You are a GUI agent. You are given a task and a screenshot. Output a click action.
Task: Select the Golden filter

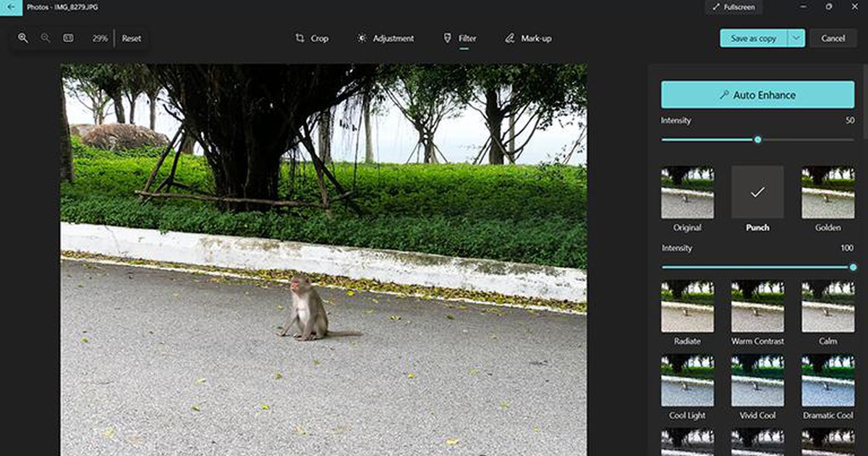[827, 192]
